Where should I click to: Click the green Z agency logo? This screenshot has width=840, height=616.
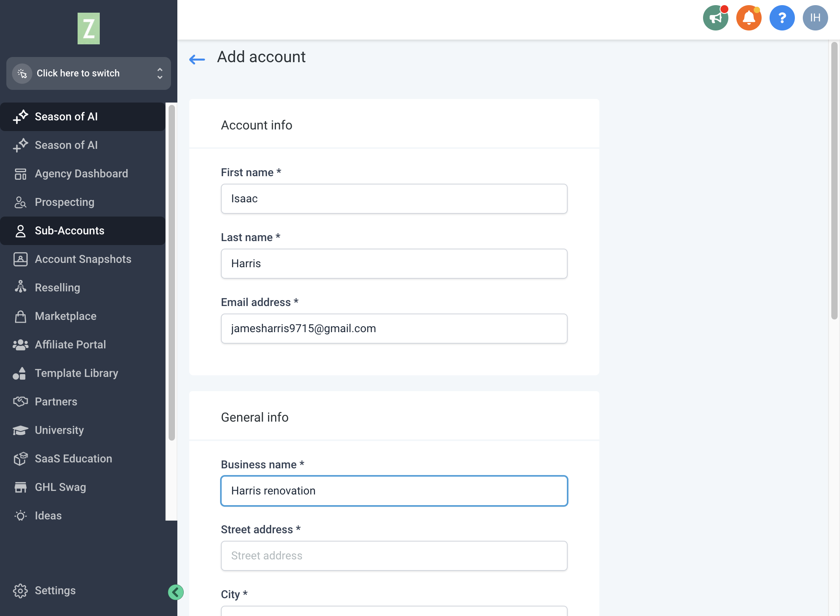pos(88,29)
